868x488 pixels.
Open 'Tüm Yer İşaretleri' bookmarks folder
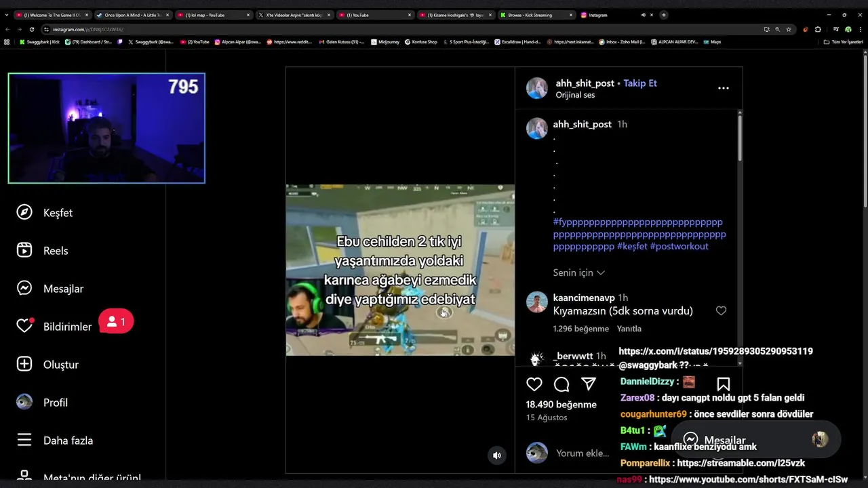[843, 42]
